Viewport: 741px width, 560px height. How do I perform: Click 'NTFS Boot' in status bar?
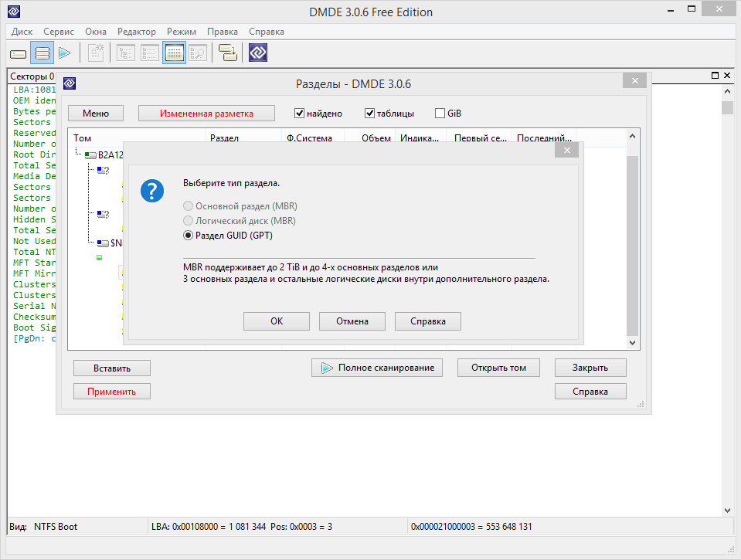pyautogui.click(x=56, y=527)
